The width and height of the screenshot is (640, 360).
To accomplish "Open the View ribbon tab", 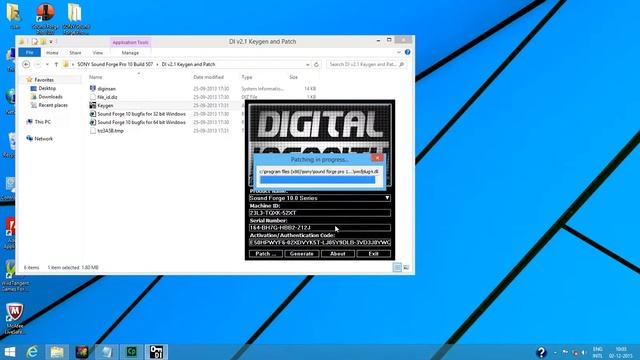I will (x=98, y=53).
